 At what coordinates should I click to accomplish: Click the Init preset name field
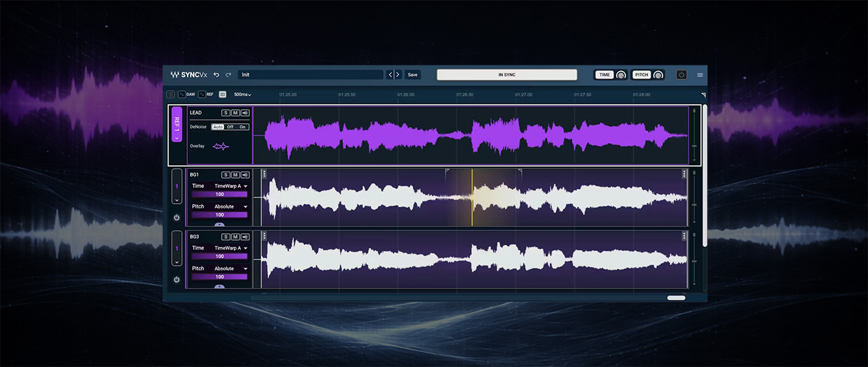click(x=311, y=75)
